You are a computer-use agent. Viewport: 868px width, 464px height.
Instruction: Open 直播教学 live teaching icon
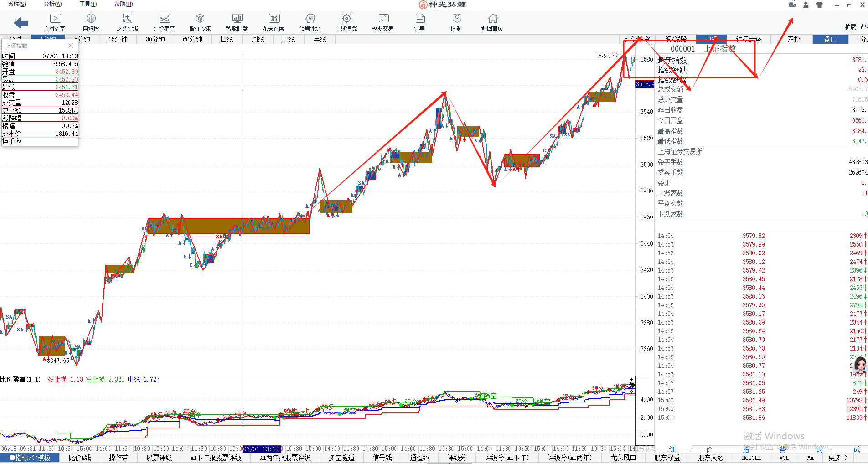(x=55, y=22)
